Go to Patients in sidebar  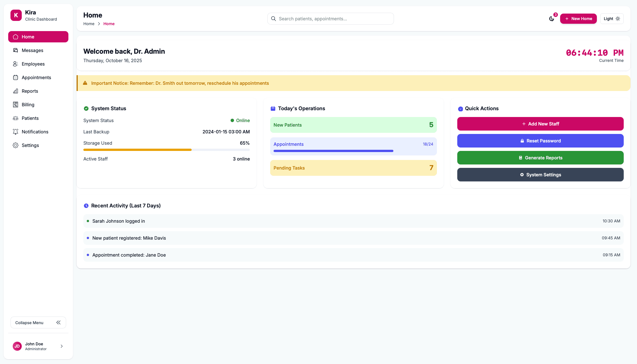(30, 118)
